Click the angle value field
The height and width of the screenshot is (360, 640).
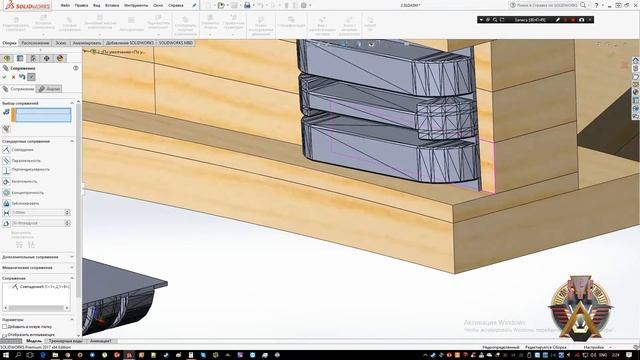(38, 223)
